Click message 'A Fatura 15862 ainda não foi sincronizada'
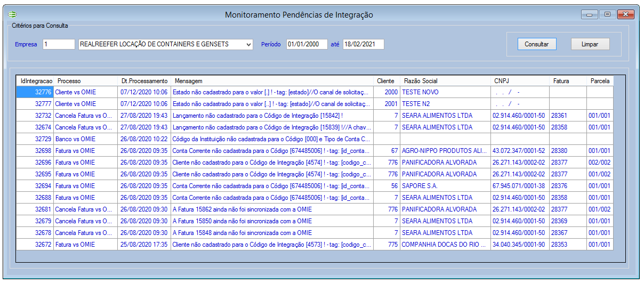644x284 pixels. (x=272, y=209)
